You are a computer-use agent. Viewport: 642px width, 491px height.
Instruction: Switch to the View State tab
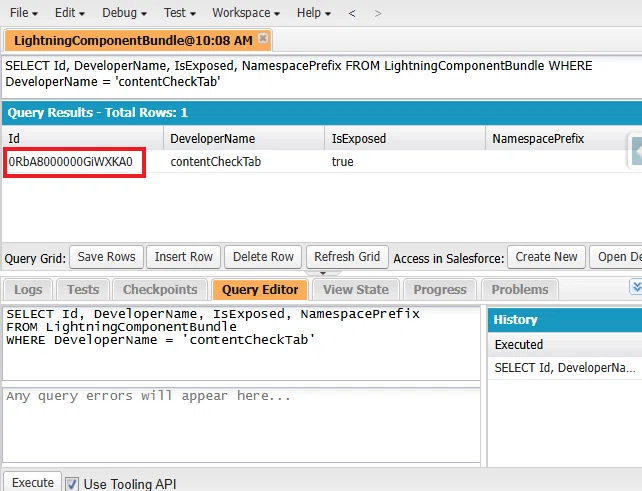[x=356, y=290]
